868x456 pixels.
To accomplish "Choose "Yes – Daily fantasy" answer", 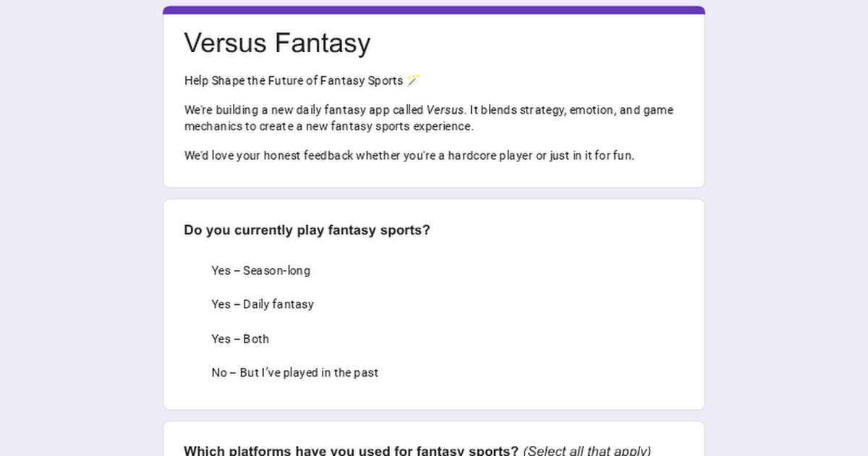I will tap(263, 304).
